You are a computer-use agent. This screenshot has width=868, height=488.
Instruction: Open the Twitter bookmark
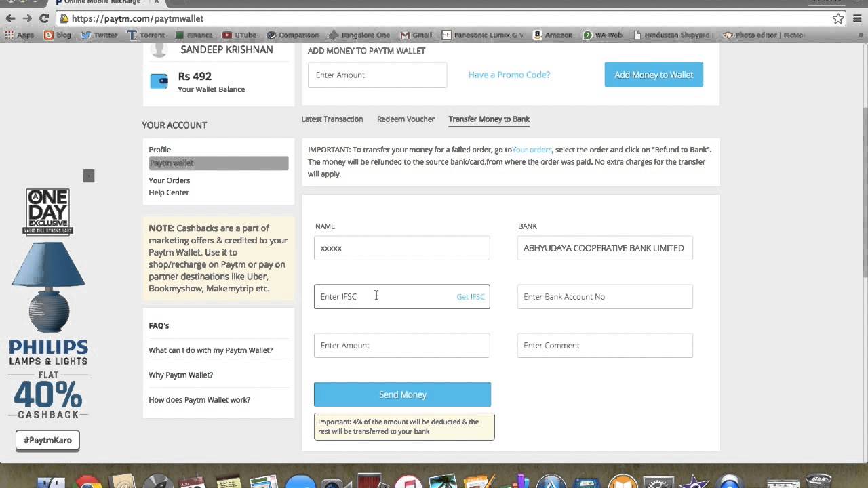[x=99, y=35]
